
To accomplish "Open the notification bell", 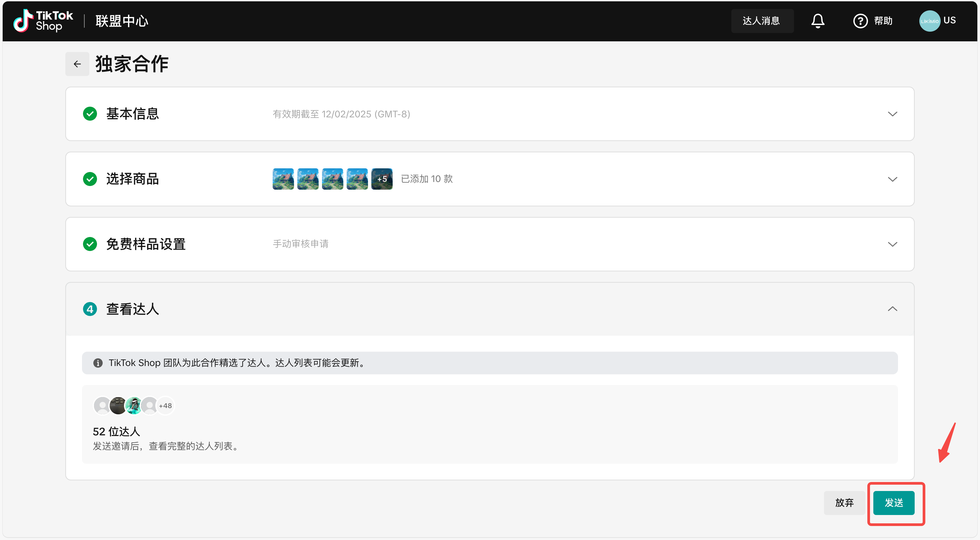I will click(818, 21).
